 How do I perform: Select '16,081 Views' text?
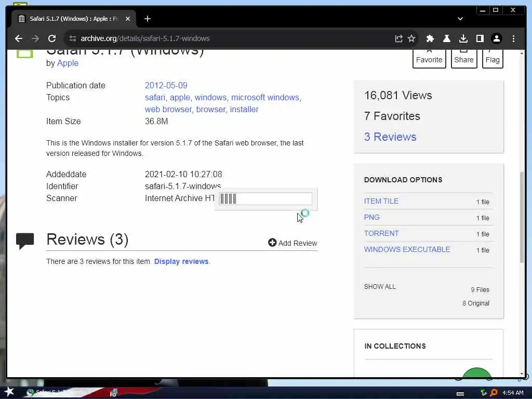click(x=398, y=96)
